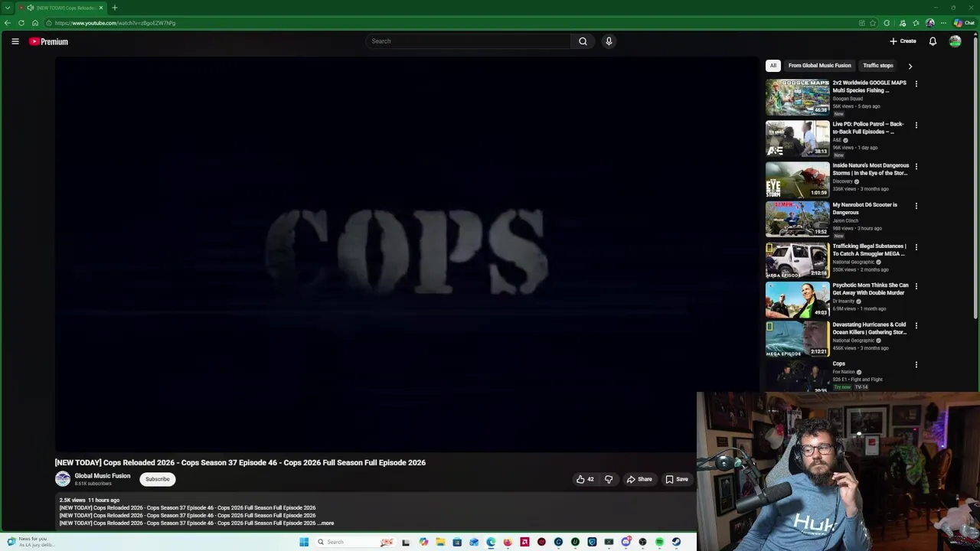Open the Create menu
Viewport: 980px width, 551px height.
903,41
